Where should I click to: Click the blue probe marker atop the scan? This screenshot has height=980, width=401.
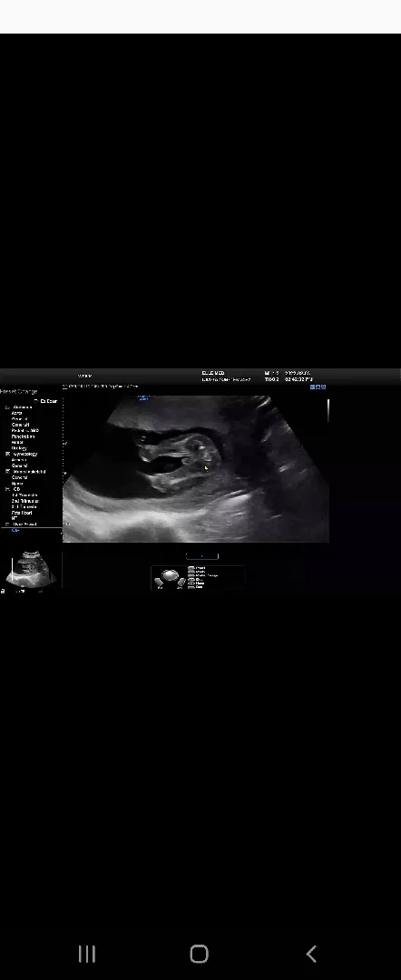(143, 397)
